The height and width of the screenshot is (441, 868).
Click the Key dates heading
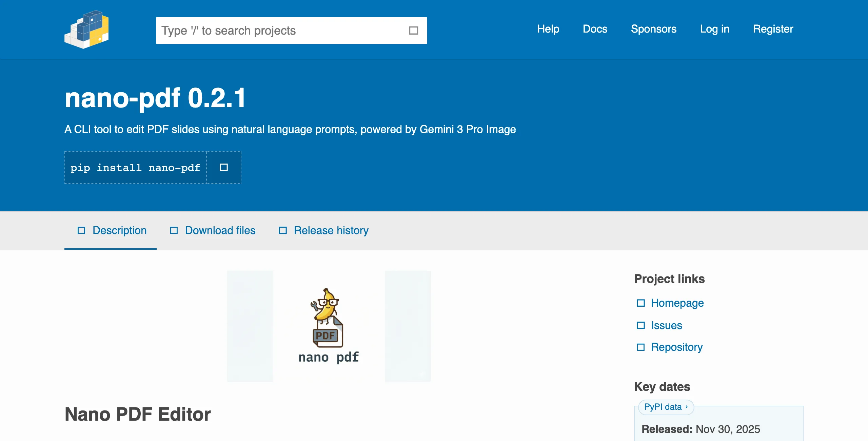662,387
